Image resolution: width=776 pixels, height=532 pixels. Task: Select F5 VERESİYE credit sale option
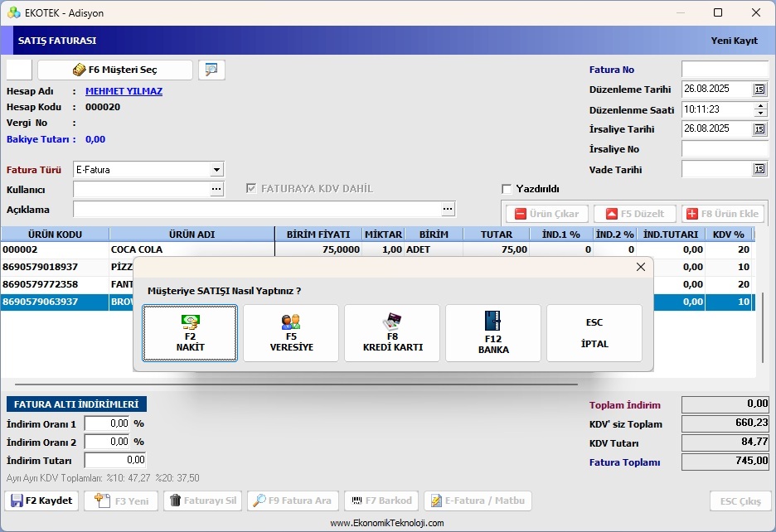click(x=291, y=333)
